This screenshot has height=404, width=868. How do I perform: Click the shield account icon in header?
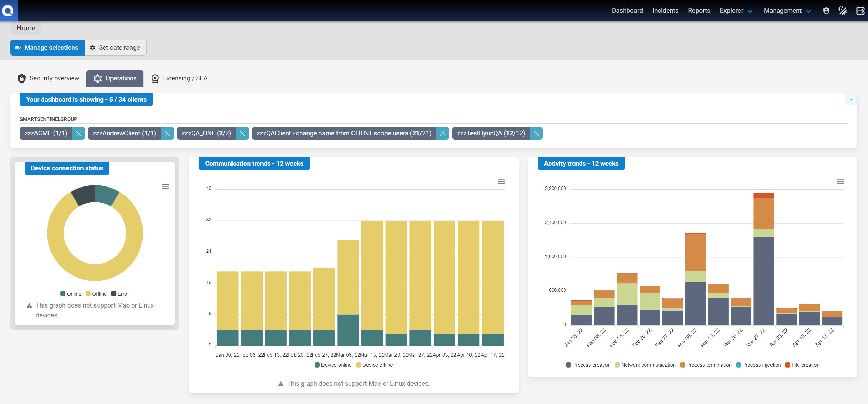coord(826,11)
